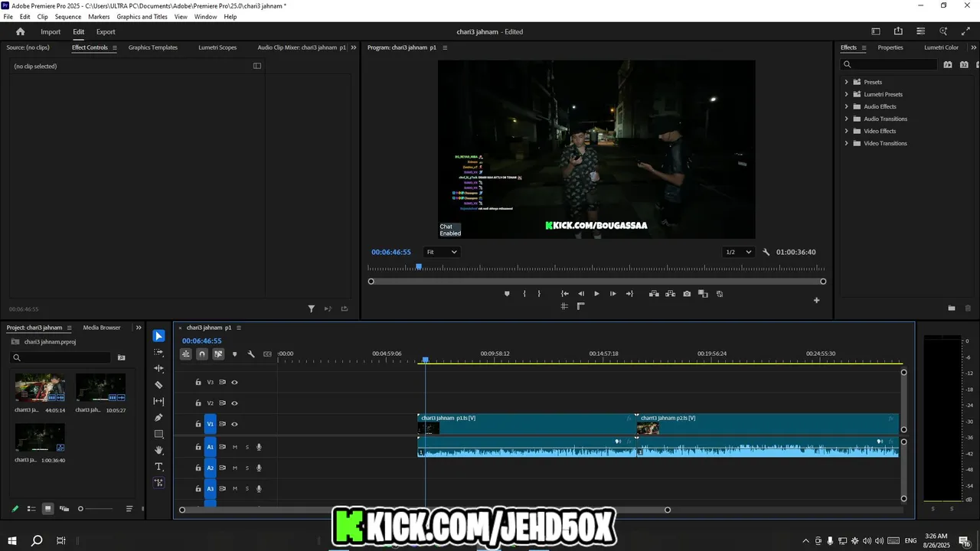Click filter funnel in Effect Controls

311,309
